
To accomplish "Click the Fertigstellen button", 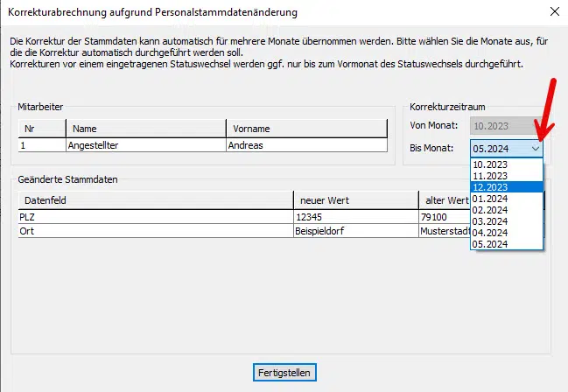I will (284, 372).
